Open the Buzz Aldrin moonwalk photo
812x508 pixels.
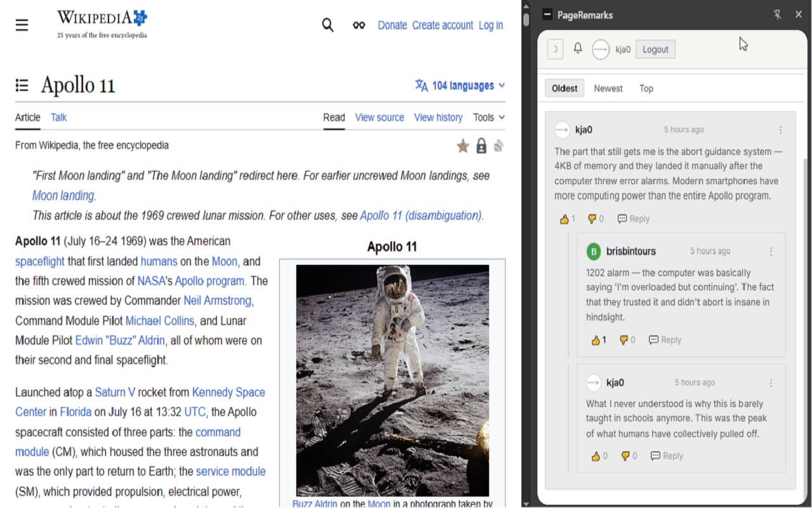(x=393, y=380)
